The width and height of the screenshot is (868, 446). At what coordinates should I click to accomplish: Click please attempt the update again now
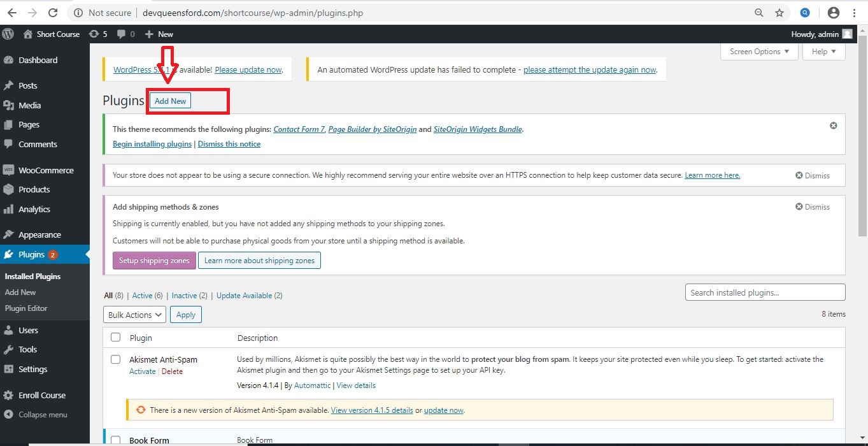pos(590,70)
